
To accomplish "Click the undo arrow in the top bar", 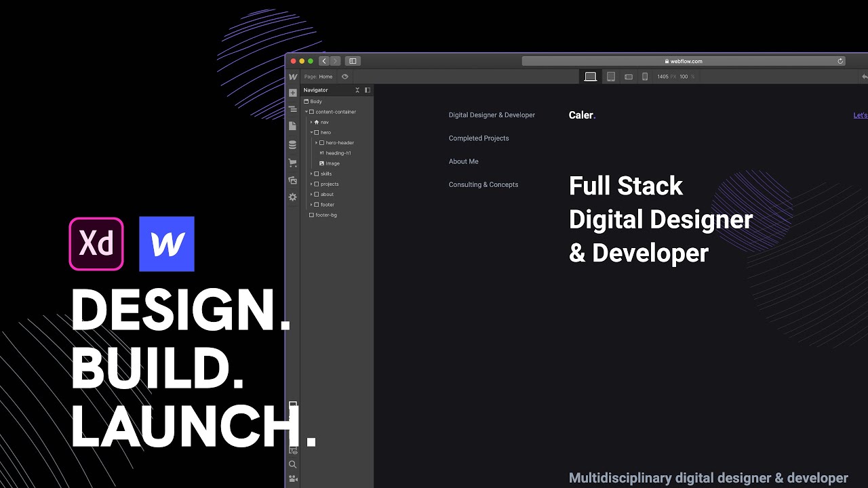I will [x=864, y=77].
